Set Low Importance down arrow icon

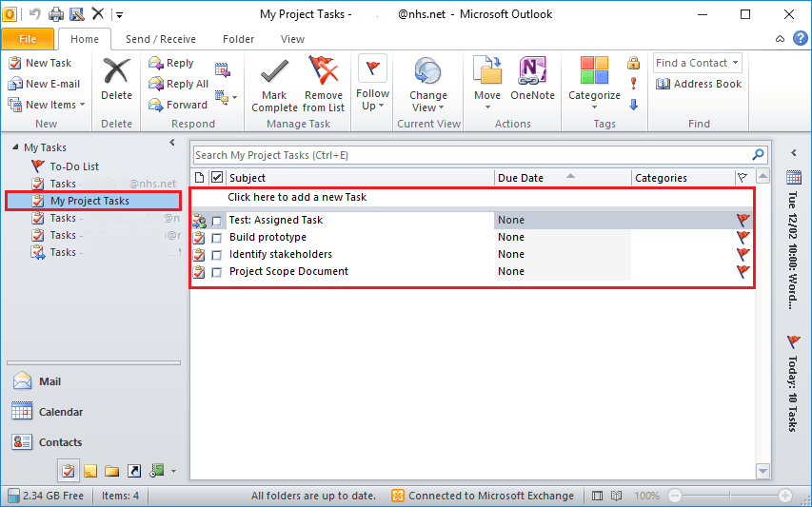pyautogui.click(x=633, y=105)
